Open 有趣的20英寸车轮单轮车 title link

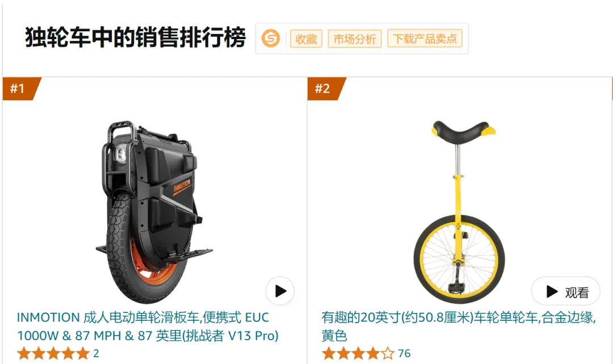click(x=459, y=327)
